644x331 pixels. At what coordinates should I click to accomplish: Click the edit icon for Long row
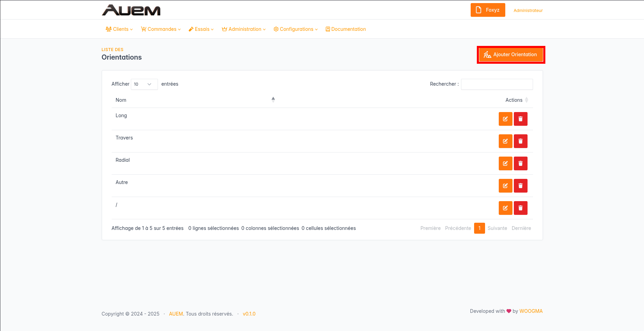505,119
